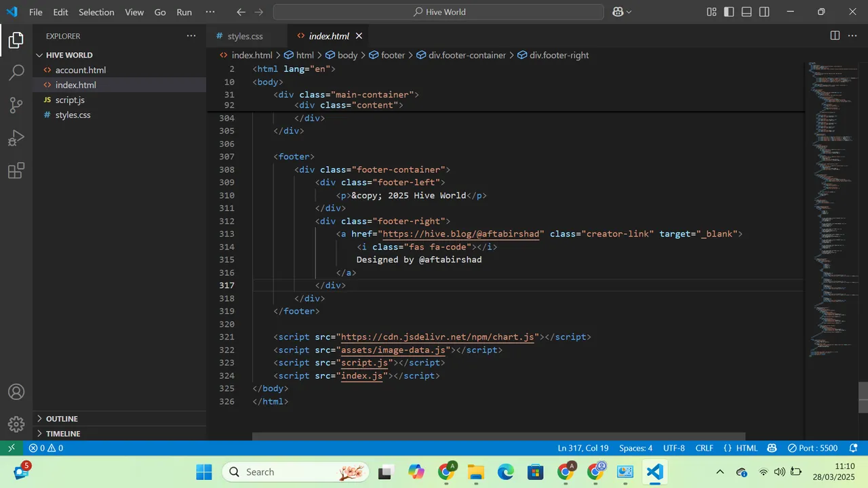Open the errors and warnings indicator
This screenshot has height=488, width=868.
pos(46,448)
